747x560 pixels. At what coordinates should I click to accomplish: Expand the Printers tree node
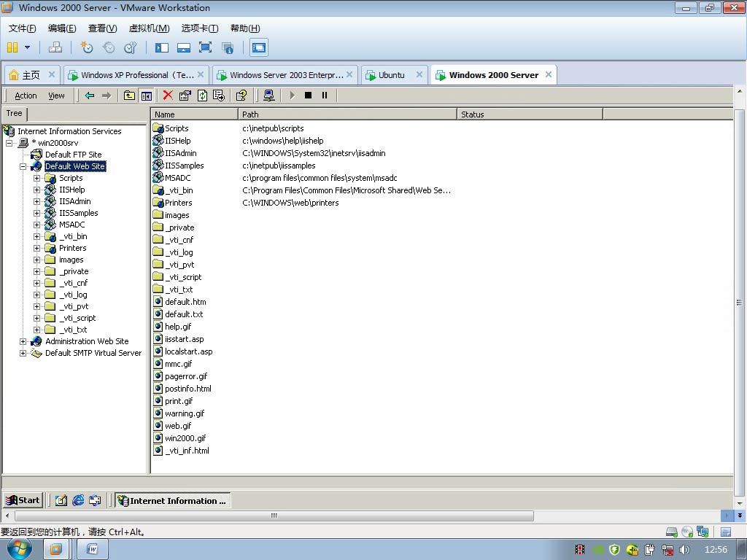(36, 248)
